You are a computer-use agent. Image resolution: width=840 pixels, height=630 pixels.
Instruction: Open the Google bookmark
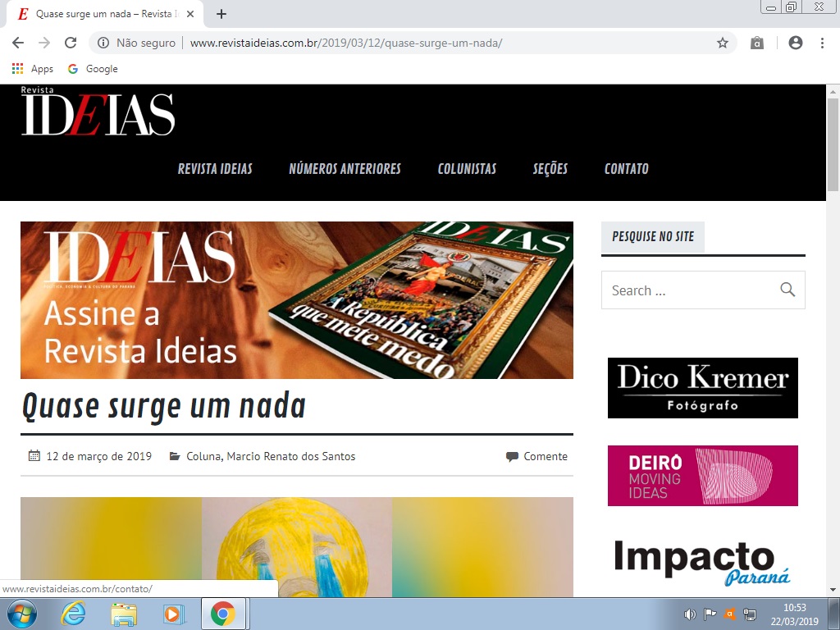pos(93,69)
